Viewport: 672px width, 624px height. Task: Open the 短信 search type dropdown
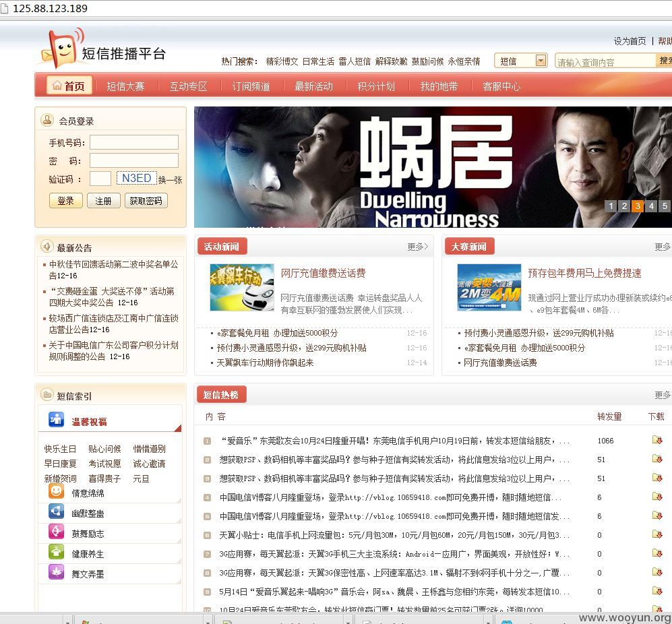tap(520, 61)
